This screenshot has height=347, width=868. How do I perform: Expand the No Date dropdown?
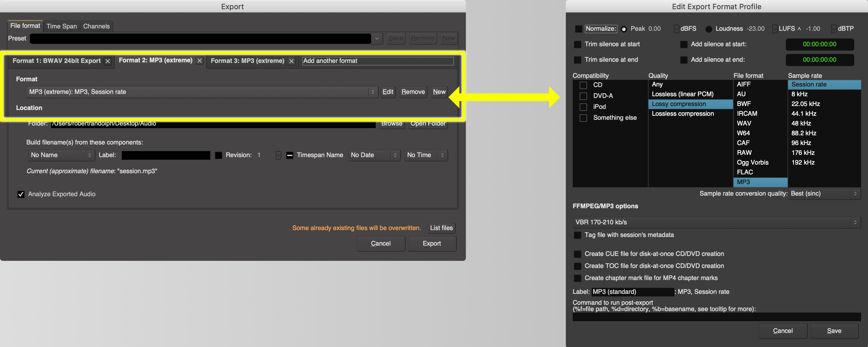click(x=374, y=155)
